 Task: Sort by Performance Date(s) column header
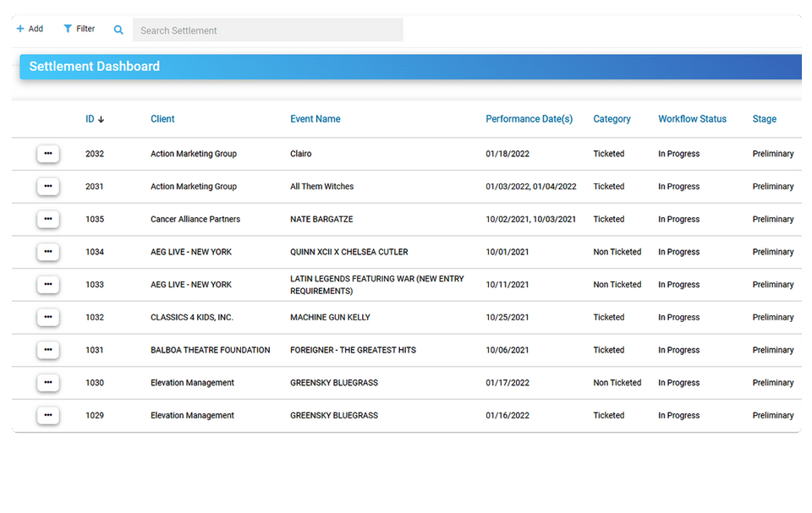(529, 119)
